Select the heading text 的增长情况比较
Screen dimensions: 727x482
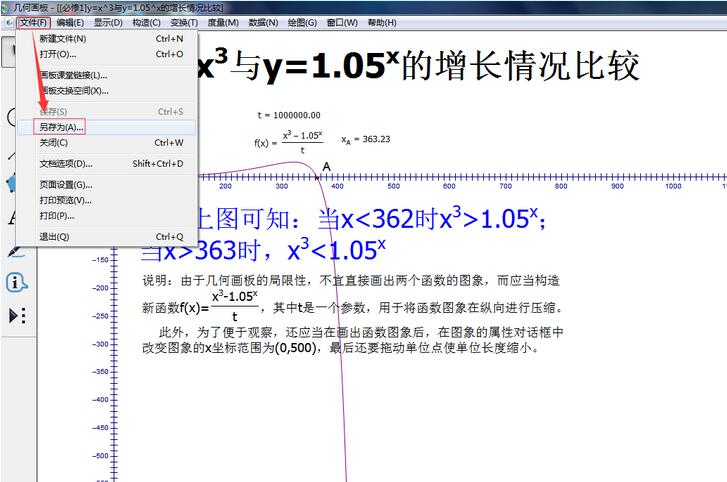coord(520,66)
